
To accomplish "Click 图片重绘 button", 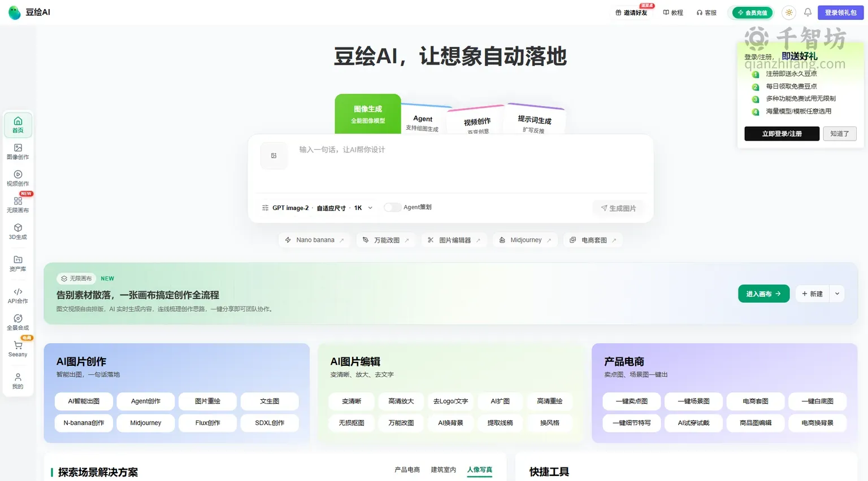I will click(x=207, y=401).
